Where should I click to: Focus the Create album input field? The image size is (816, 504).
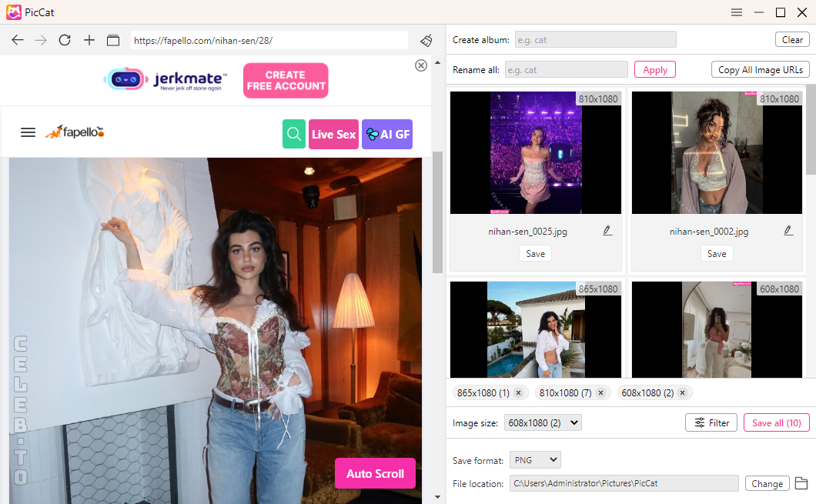[x=595, y=39]
